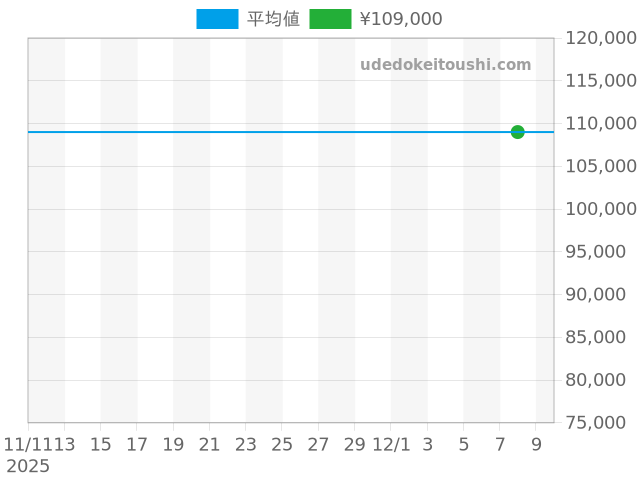Click the 85,000 y-axis label

tap(605, 338)
